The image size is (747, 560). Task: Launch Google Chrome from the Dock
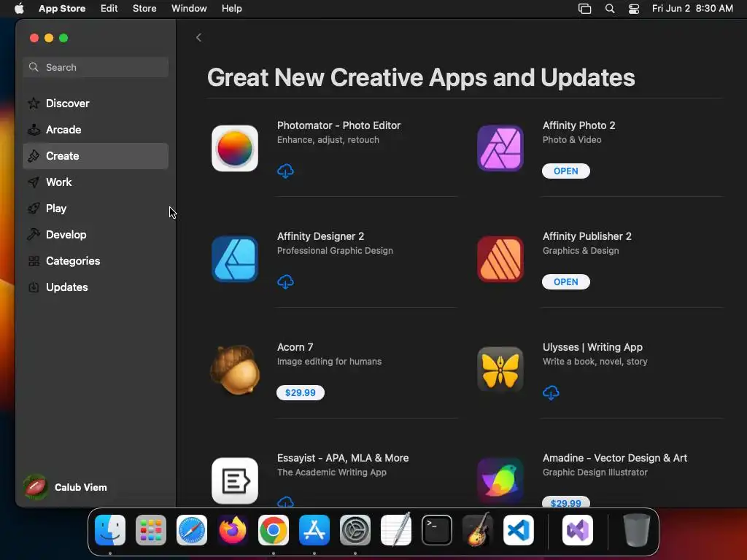pos(274,530)
